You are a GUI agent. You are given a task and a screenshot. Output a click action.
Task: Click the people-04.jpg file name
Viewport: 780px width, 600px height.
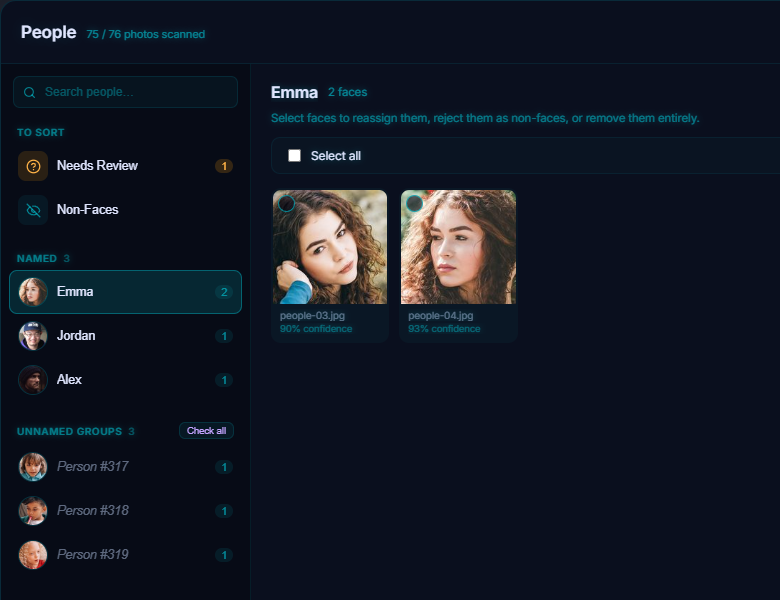click(441, 315)
